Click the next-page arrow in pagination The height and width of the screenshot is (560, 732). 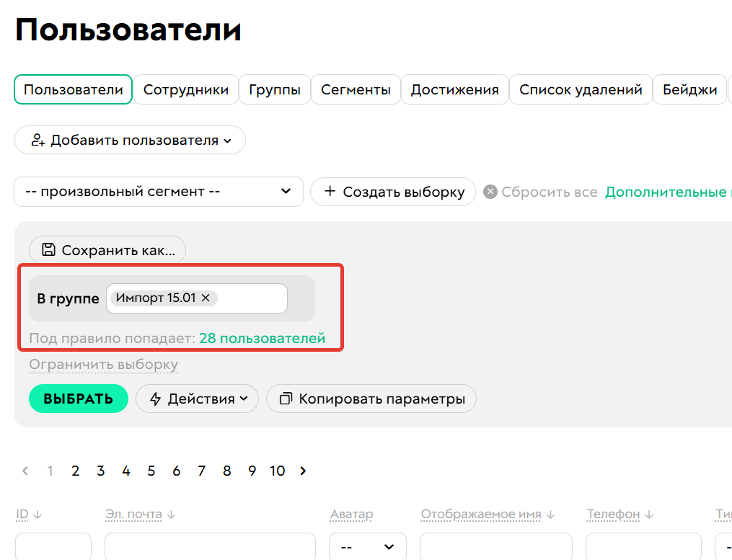pos(303,471)
